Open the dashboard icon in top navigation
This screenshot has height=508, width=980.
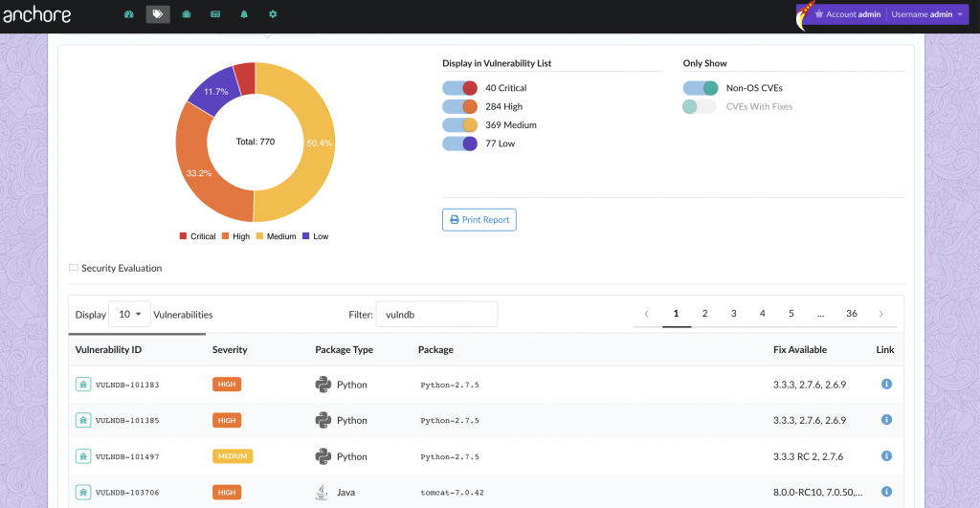[x=129, y=14]
